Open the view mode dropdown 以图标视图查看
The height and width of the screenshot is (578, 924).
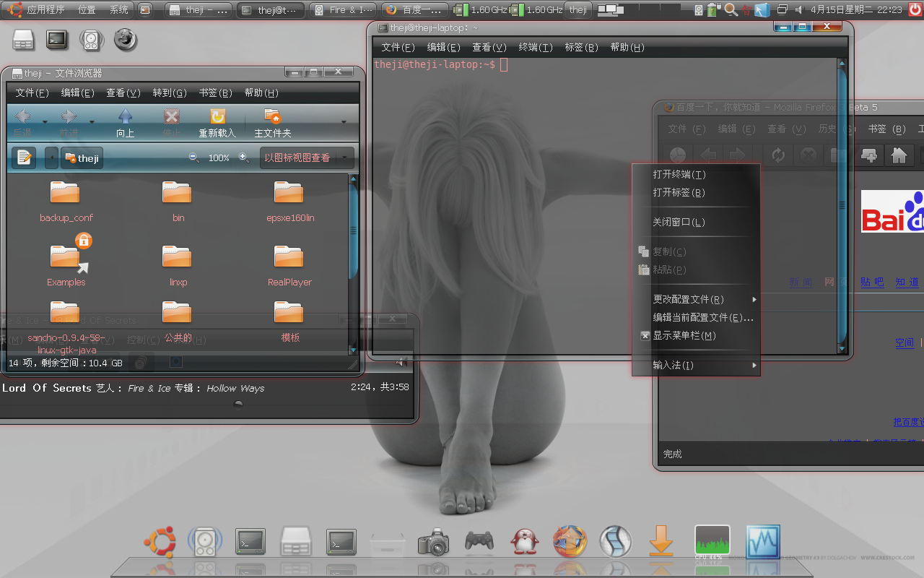308,158
